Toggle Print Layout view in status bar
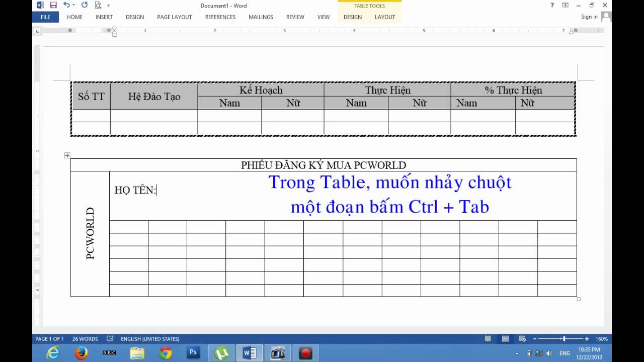The image size is (644, 362). pyautogui.click(x=505, y=338)
